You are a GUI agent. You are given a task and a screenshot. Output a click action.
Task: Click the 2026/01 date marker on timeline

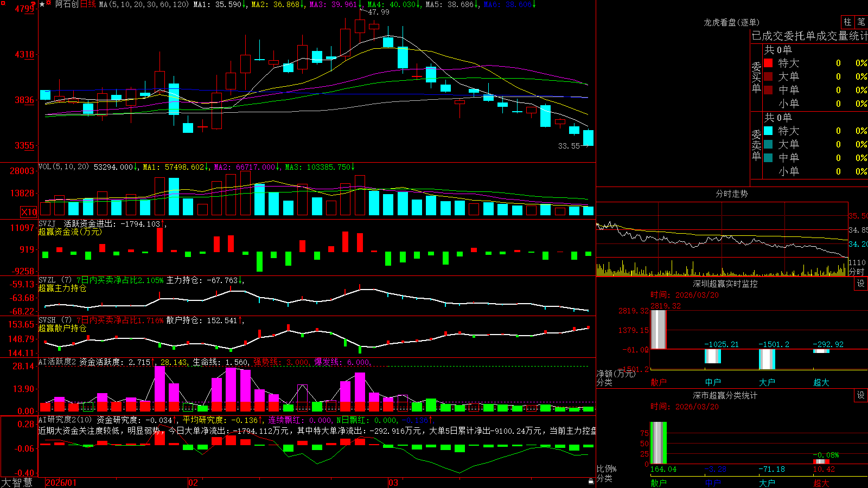click(61, 483)
